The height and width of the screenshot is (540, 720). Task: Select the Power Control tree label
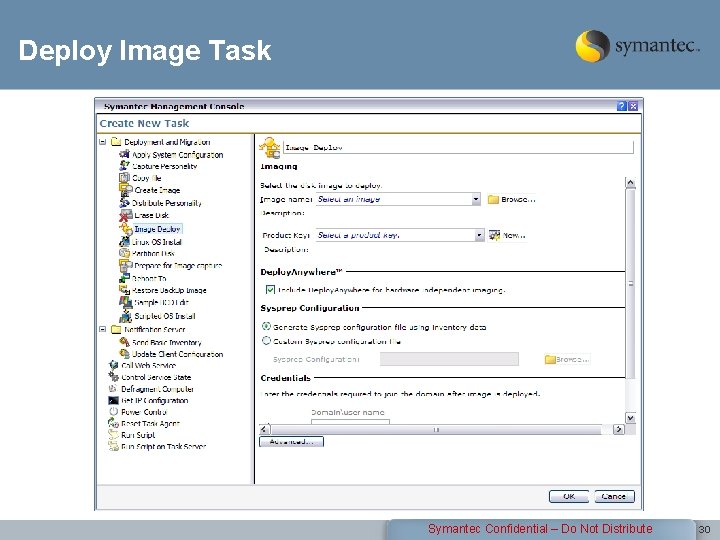coord(144,412)
